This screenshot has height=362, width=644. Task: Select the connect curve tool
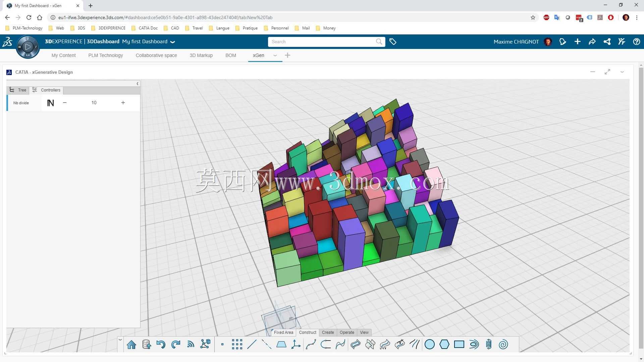tap(326, 344)
